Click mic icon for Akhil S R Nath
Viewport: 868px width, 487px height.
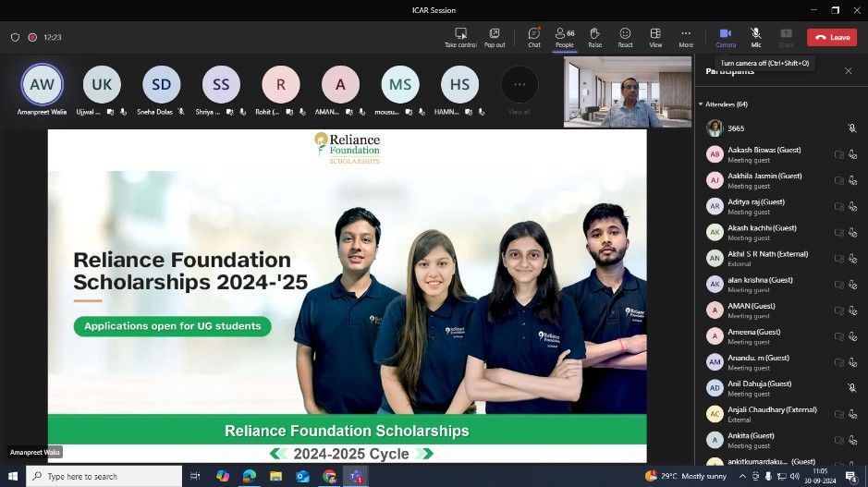coord(852,259)
